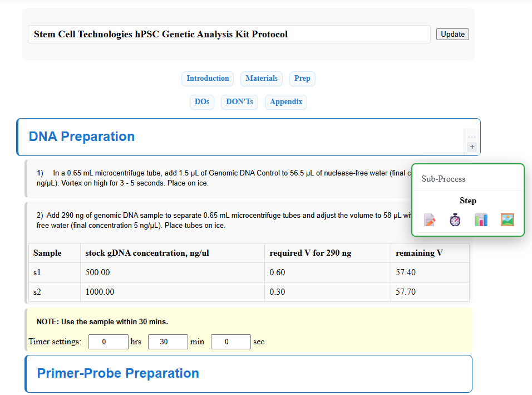The width and height of the screenshot is (532, 395).
Task: Click the '+' button to add a new element
Action: tap(471, 146)
